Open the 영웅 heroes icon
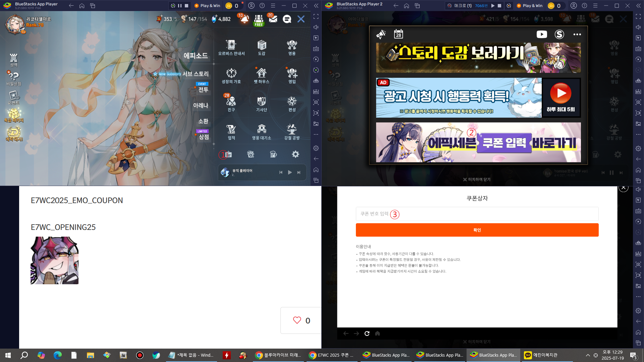This screenshot has width=644, height=362. tap(292, 47)
